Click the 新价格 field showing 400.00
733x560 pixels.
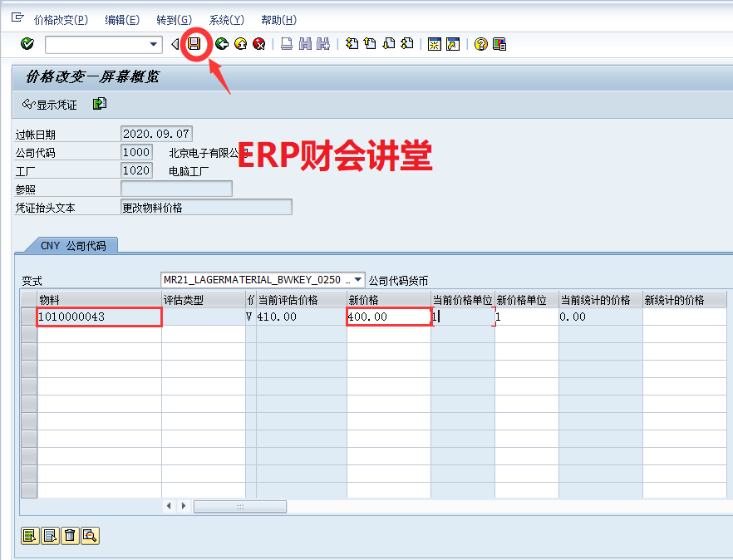coord(387,317)
